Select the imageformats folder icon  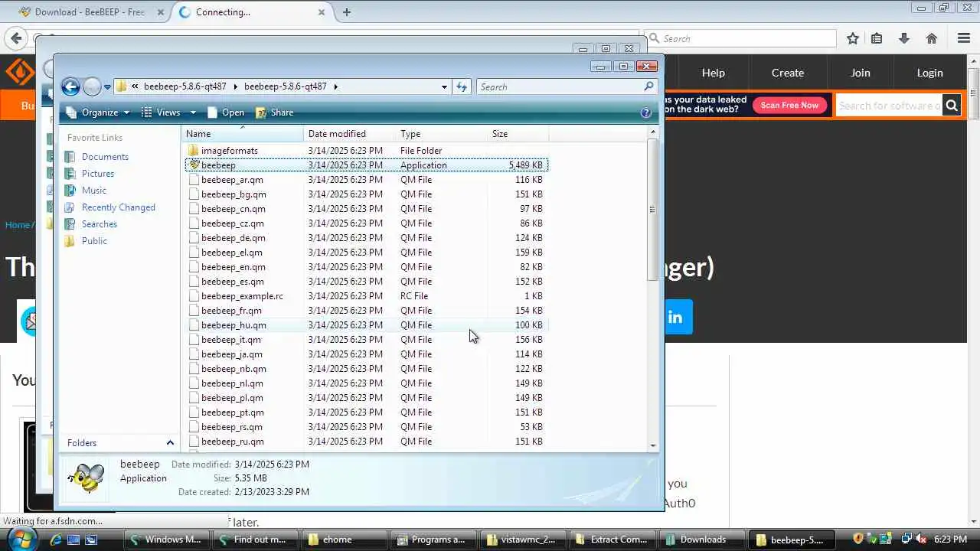coord(194,150)
